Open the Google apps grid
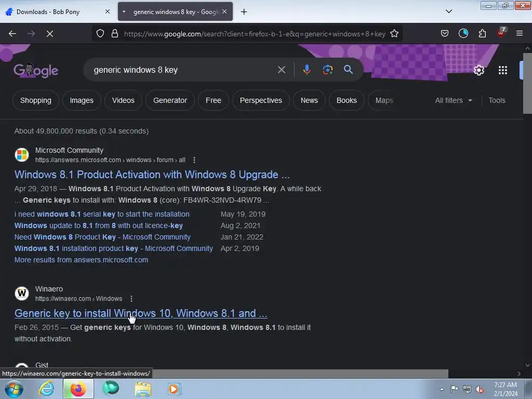 [x=503, y=70]
